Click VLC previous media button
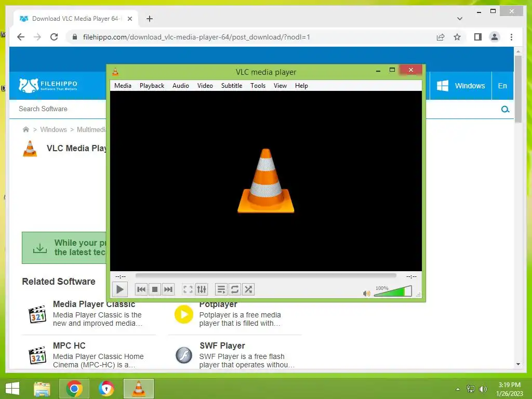532x399 pixels. 141,289
